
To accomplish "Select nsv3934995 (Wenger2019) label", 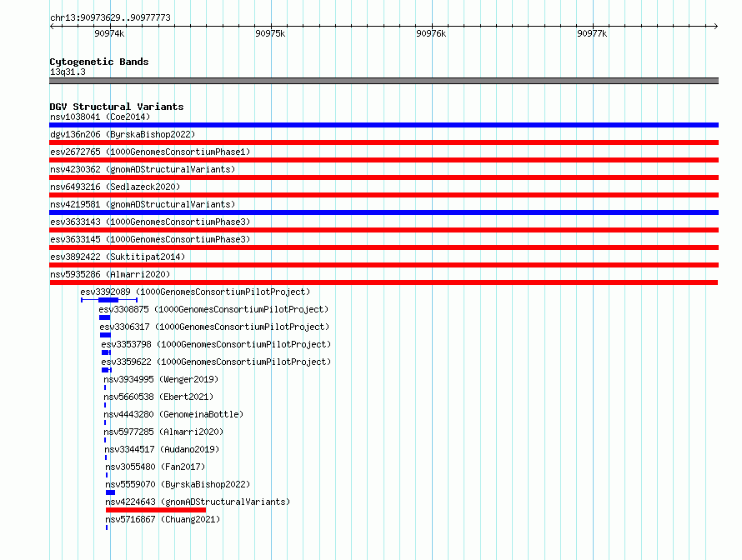I will coord(161,379).
